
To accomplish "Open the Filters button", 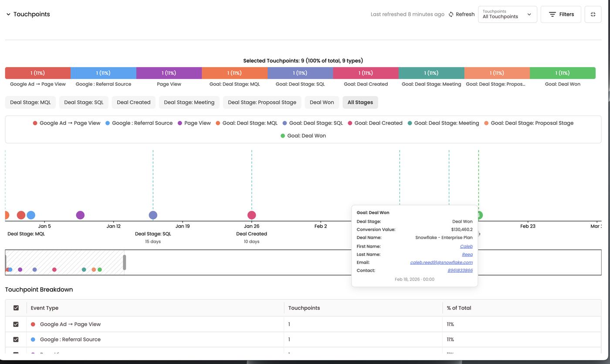I will 561,14.
